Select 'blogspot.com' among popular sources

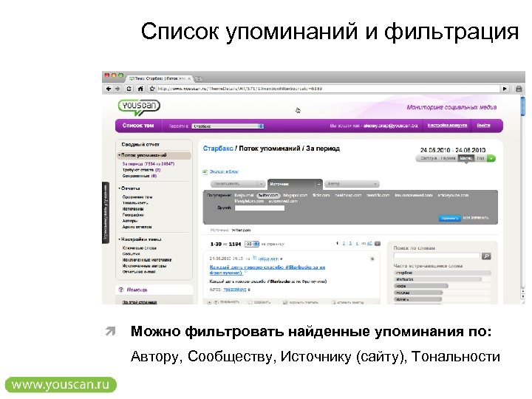pos(295,195)
